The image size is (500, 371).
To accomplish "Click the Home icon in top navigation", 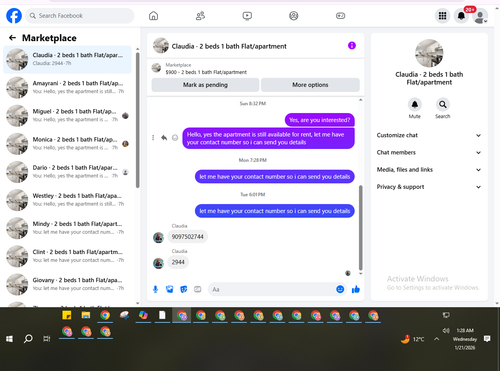I will [x=153, y=16].
